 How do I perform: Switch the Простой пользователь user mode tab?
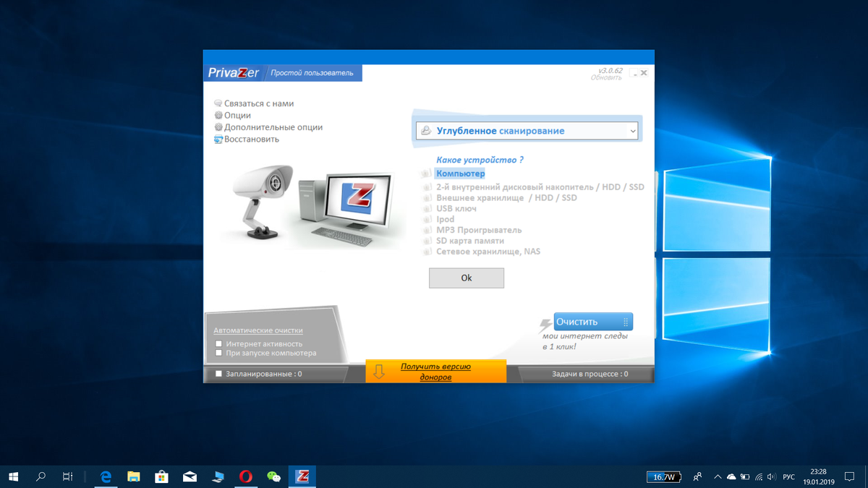pos(312,73)
